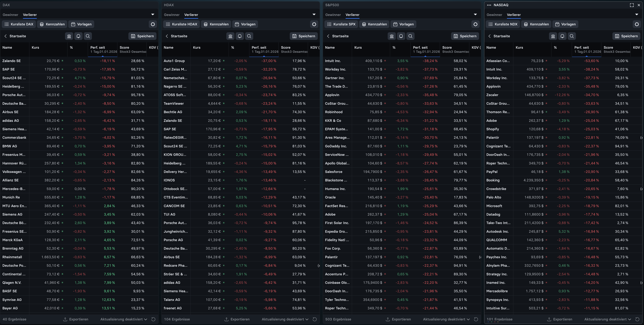Switch to Gewinner tab in DAX panel
The height and width of the screenshot is (325, 644).
click(x=10, y=15)
